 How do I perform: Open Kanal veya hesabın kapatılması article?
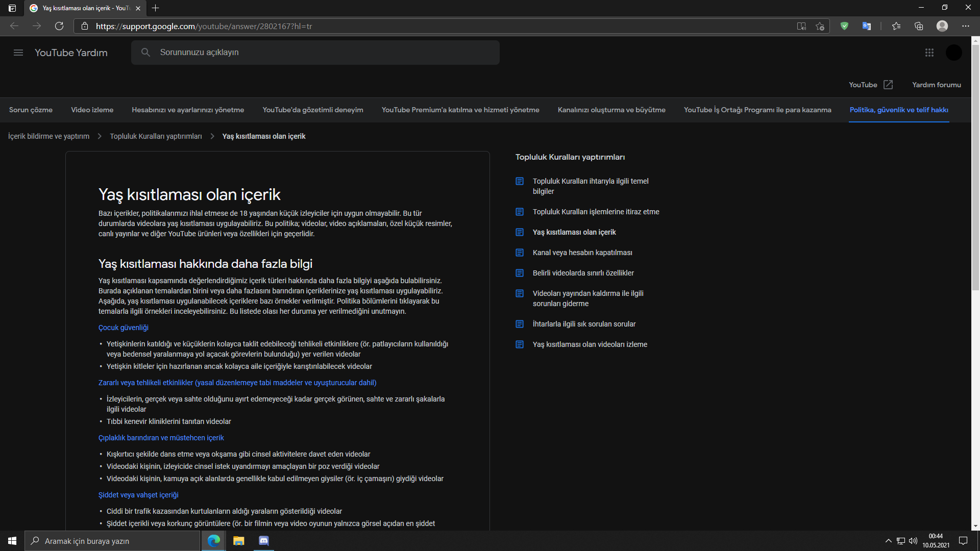pos(582,253)
